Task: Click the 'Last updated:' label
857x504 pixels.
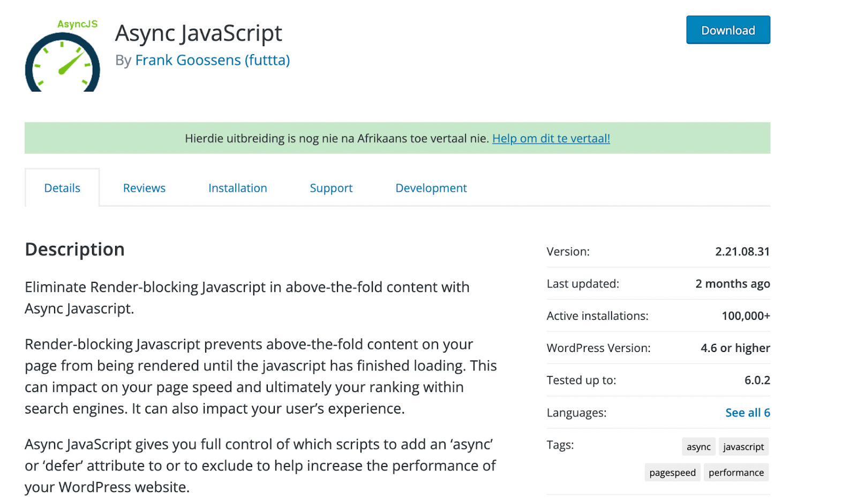Action: pos(583,284)
